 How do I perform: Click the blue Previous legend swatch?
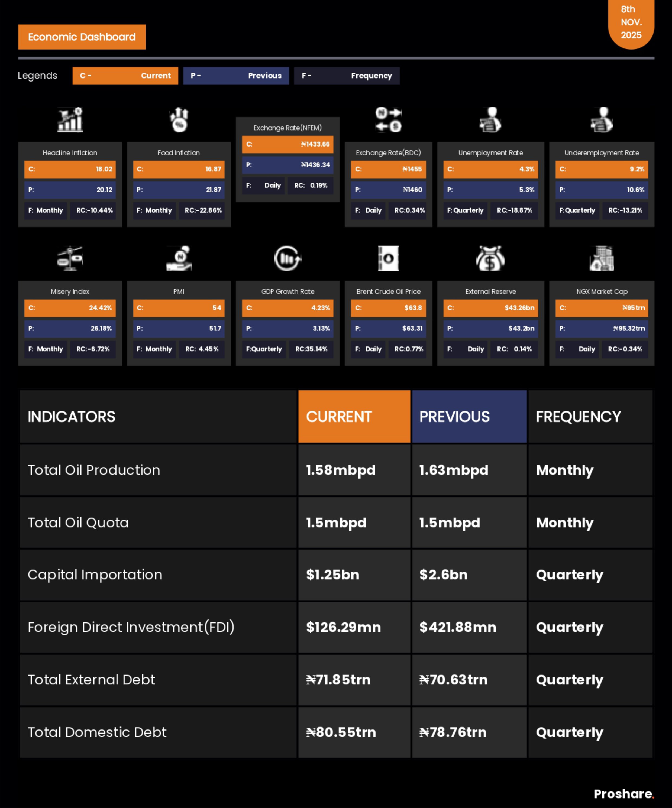click(x=236, y=76)
